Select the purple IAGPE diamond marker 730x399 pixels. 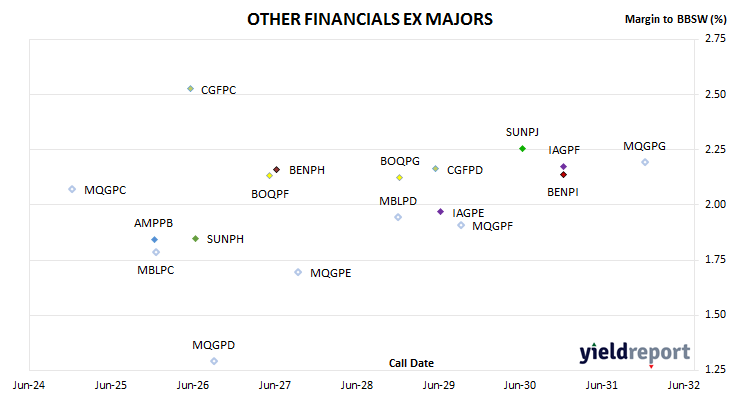click(440, 212)
